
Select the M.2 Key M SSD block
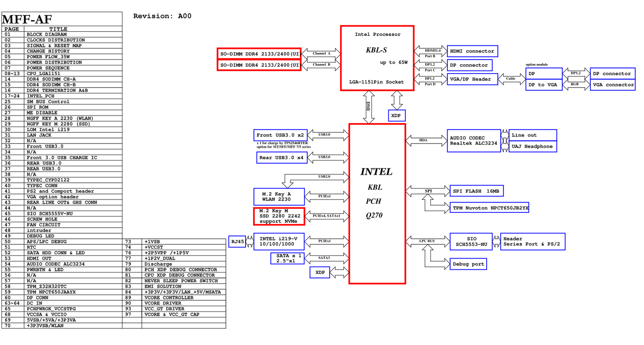[279, 216]
